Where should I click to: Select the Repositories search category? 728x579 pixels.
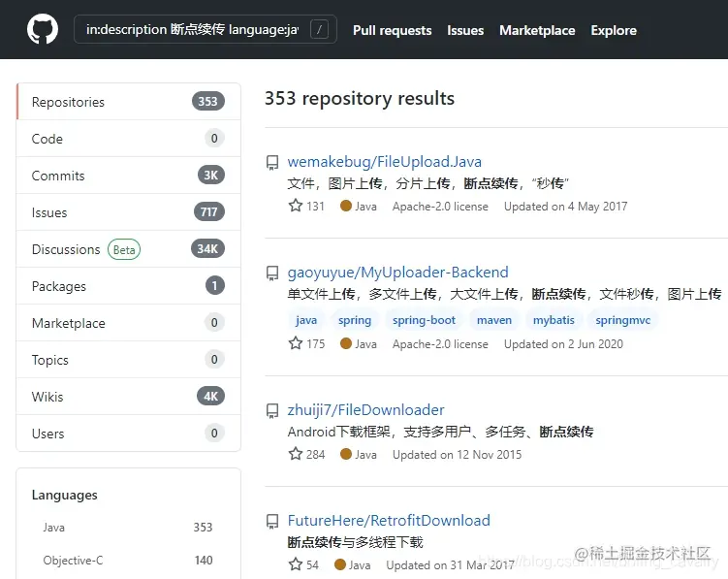(x=129, y=102)
